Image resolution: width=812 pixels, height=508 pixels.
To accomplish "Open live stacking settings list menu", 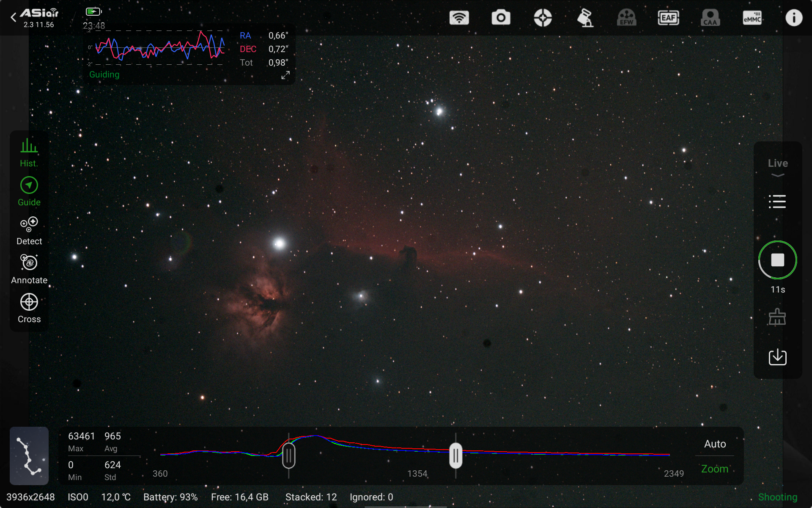I will [777, 202].
